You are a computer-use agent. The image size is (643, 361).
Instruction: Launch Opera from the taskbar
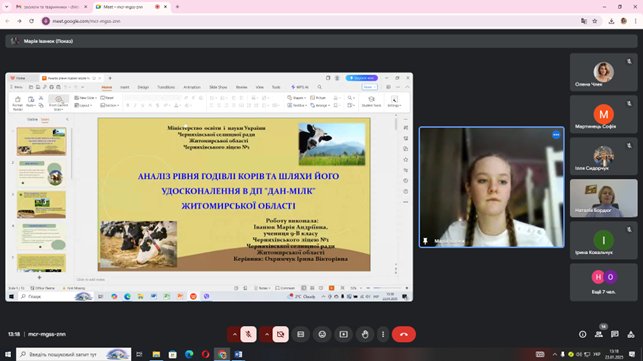point(205,354)
